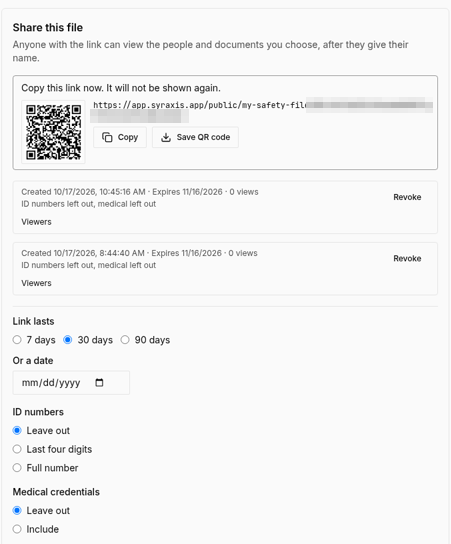Revoke the link created at 10:45:16 AM
This screenshot has height=544, width=451.
click(407, 197)
